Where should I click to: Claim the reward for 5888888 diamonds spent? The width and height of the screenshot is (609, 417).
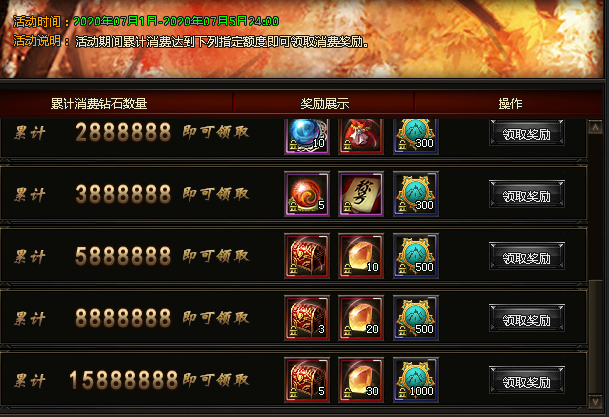(527, 256)
